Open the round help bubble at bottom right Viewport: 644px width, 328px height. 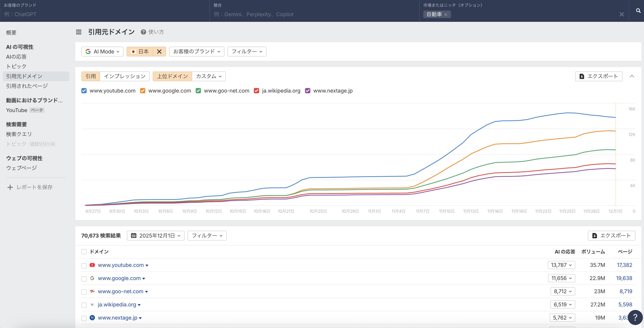tap(635, 317)
